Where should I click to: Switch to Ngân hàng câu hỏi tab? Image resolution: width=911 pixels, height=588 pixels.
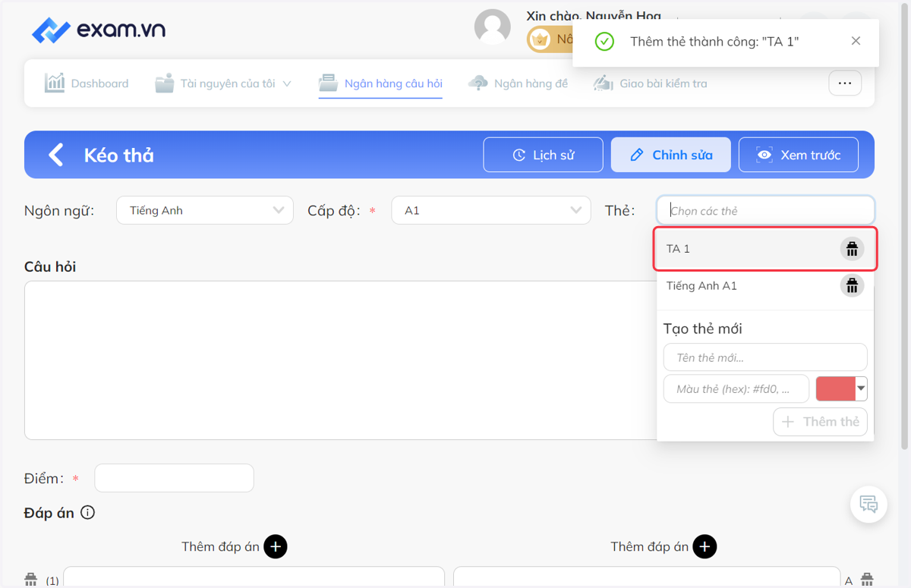(x=380, y=83)
